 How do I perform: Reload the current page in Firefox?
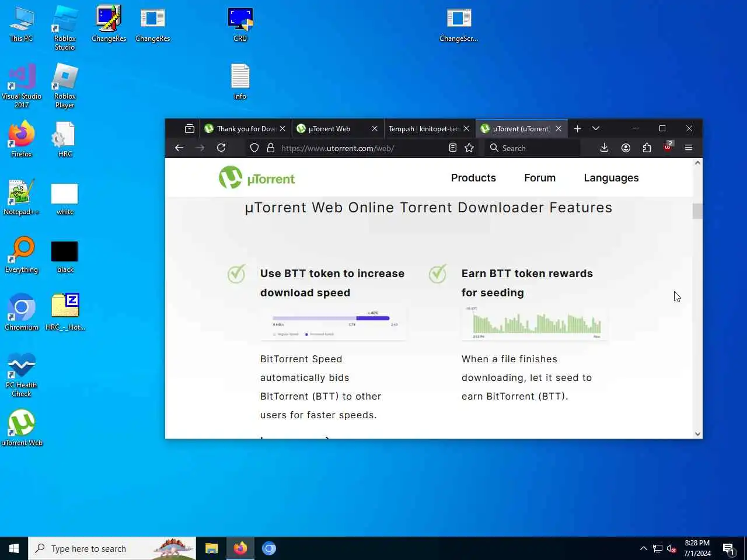coord(221,148)
